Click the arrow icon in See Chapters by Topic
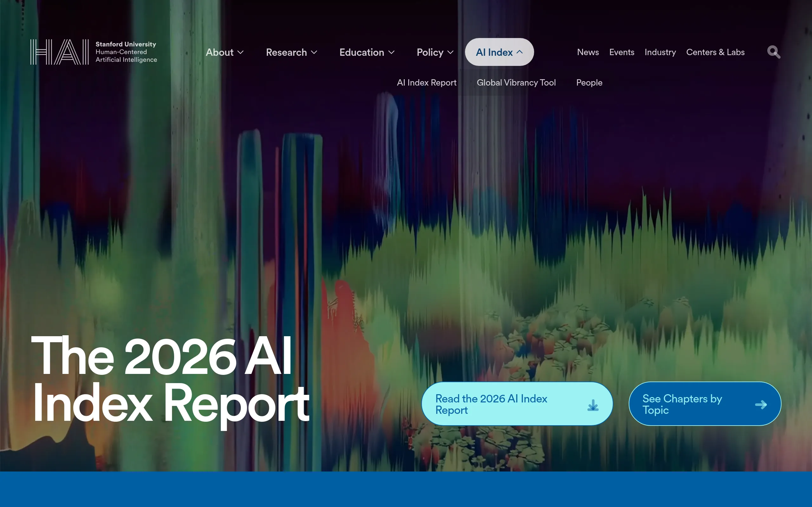Screen dimensions: 812x507 click(x=761, y=404)
